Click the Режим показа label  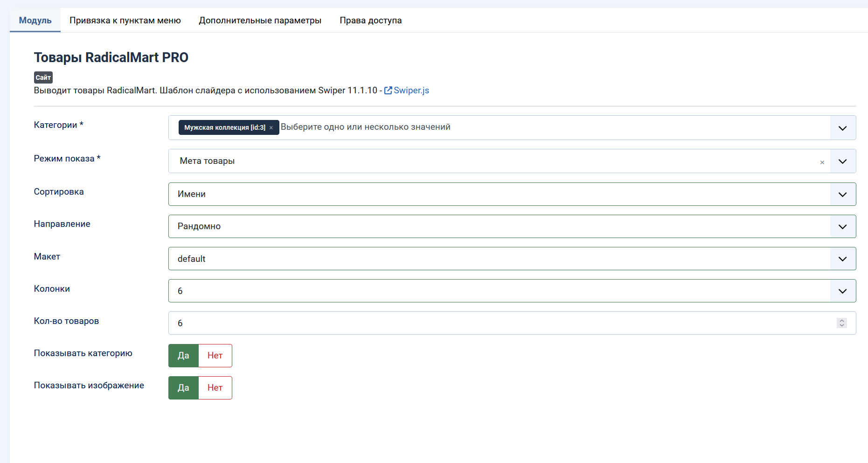coord(67,159)
